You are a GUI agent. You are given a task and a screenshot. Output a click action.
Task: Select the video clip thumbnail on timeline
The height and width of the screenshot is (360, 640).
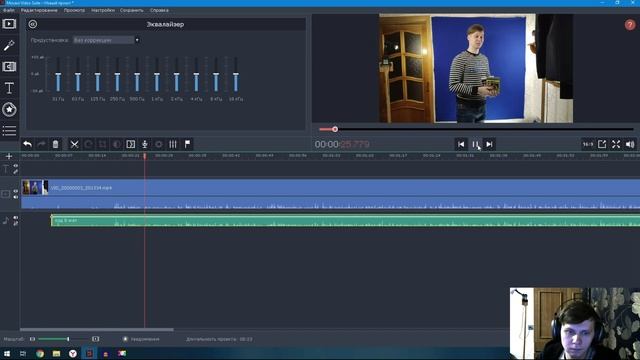pyautogui.click(x=35, y=188)
